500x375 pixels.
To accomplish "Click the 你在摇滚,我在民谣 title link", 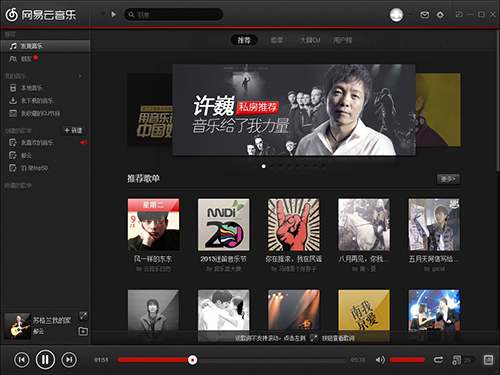I will pyautogui.click(x=294, y=259).
